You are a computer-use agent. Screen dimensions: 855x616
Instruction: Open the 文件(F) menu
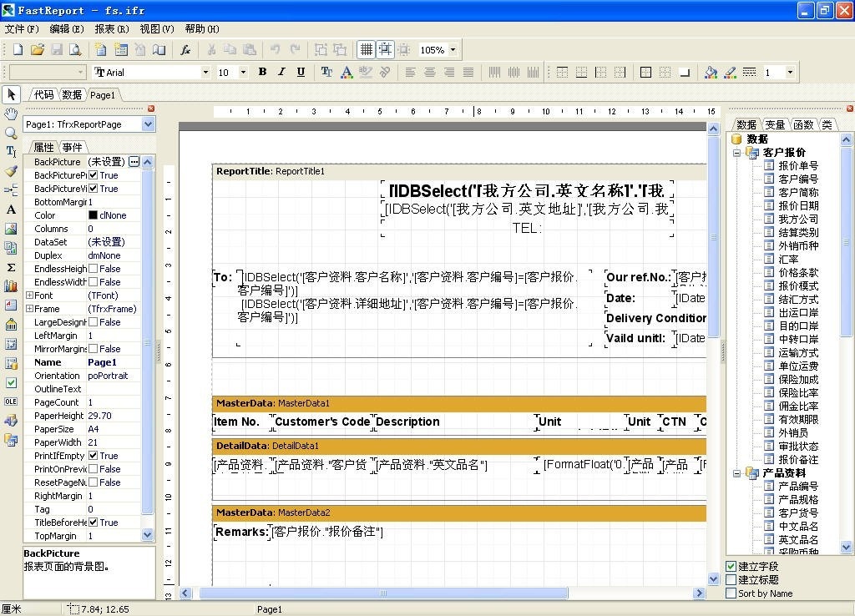click(x=22, y=29)
